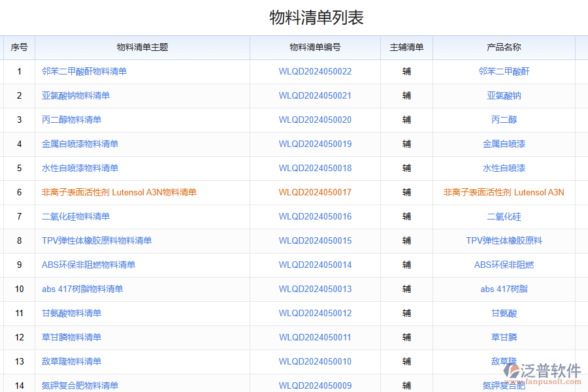Click the 物料清单编号 column header
588x392 pixels.
(315, 47)
